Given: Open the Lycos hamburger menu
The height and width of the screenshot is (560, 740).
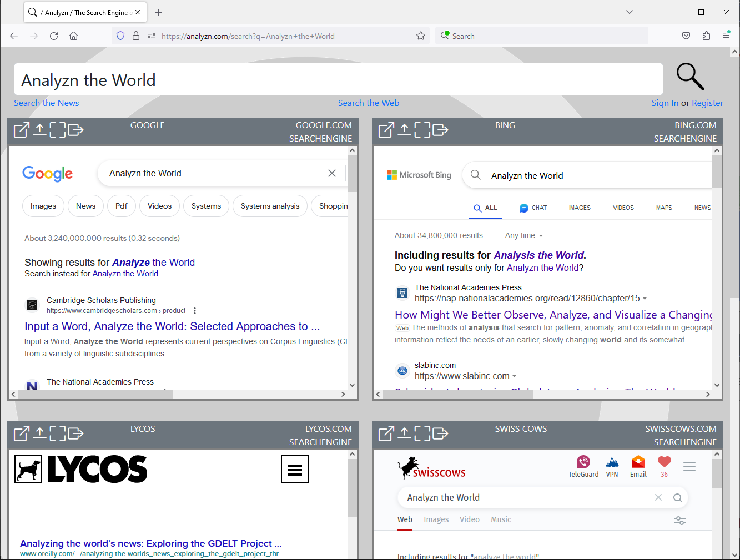Looking at the screenshot, I should tap(295, 470).
